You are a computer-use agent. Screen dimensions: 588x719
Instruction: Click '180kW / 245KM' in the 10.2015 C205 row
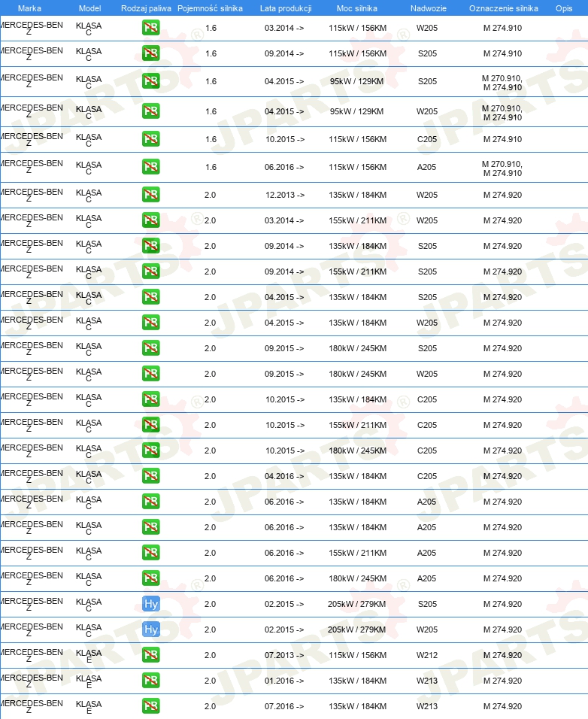click(357, 451)
